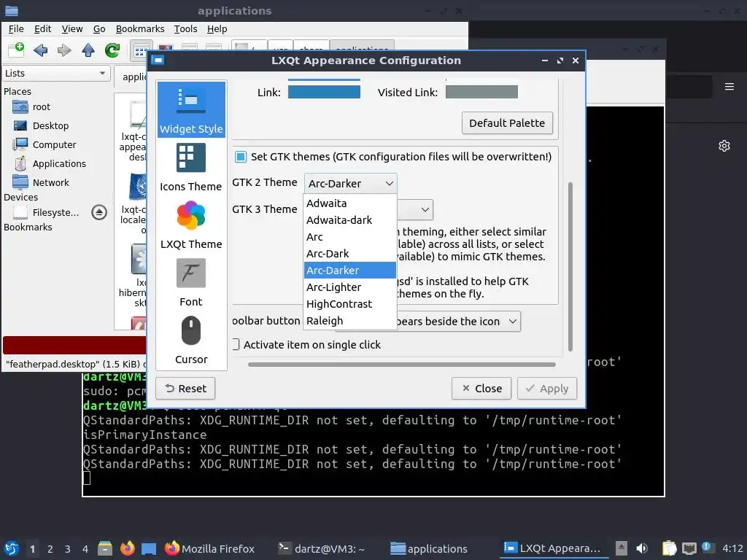Select highlighted Arc-Darker option
This screenshot has width=747, height=560.
point(350,270)
